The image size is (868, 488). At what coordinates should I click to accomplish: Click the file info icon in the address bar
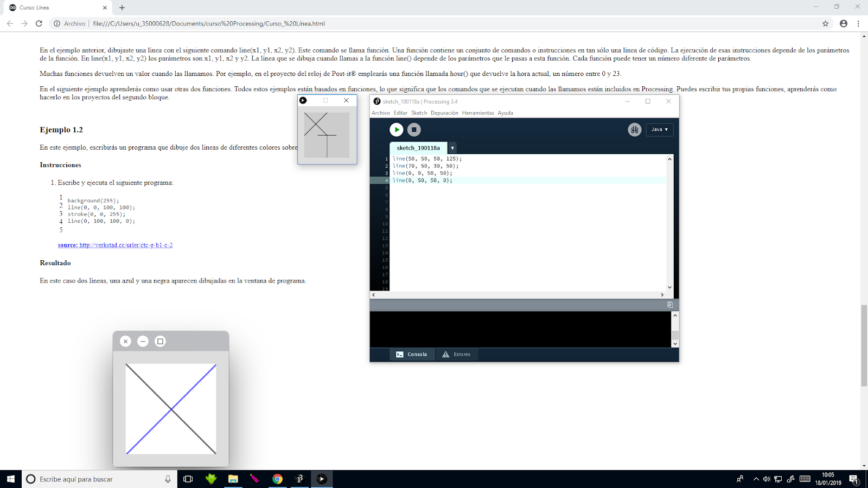tap(58, 23)
